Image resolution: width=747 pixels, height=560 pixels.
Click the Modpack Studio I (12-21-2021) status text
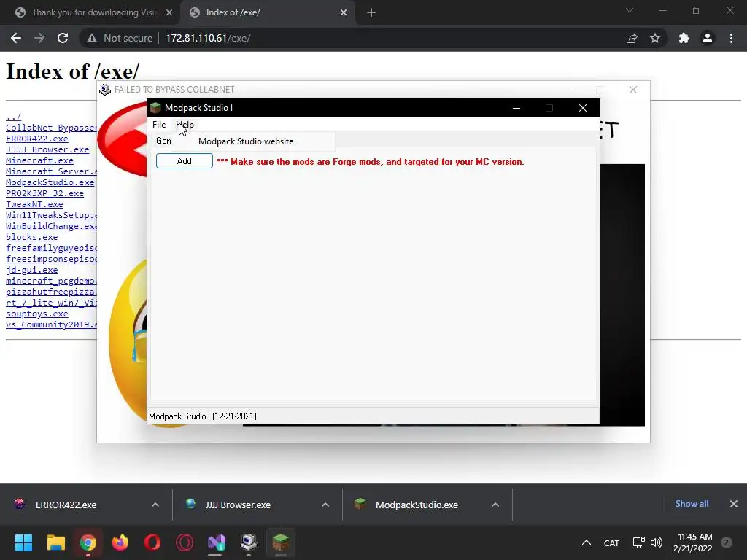[x=203, y=416]
